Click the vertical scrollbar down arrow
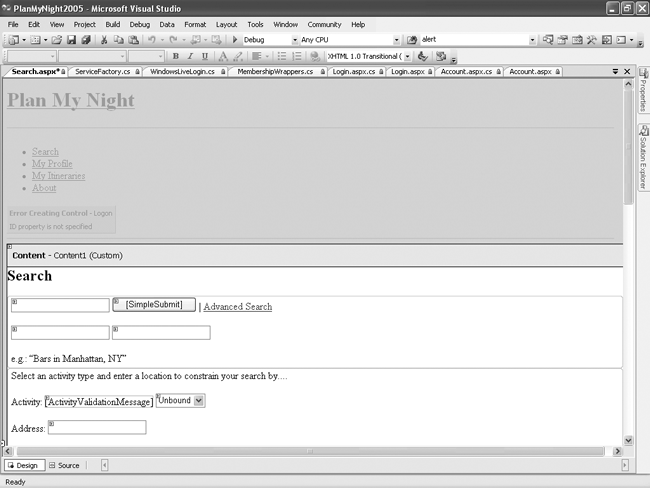650x488 pixels. (628, 440)
